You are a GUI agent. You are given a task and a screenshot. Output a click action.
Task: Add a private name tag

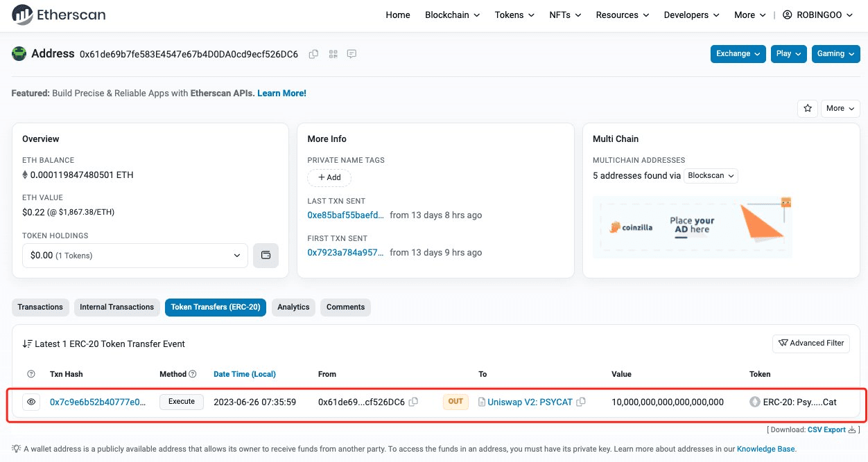tap(329, 177)
